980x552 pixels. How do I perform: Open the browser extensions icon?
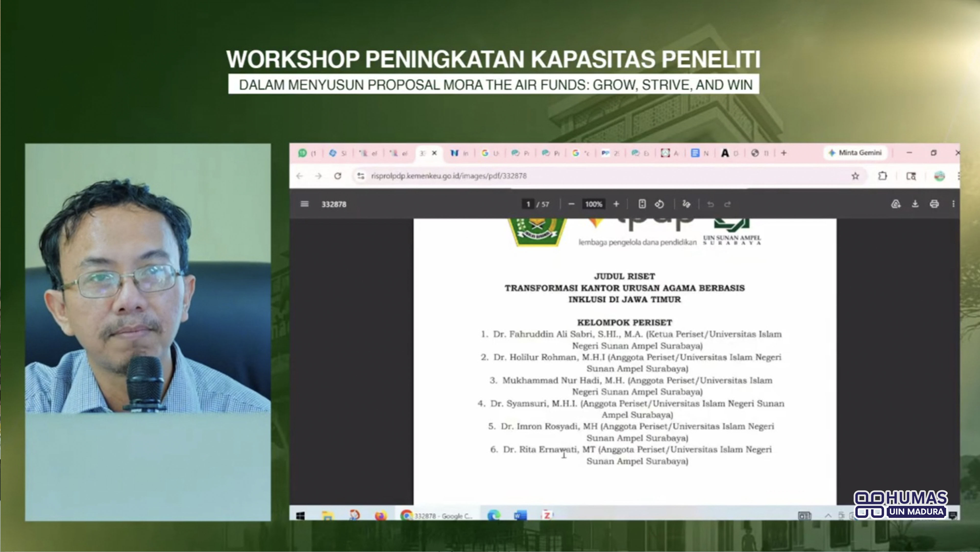pos(882,176)
